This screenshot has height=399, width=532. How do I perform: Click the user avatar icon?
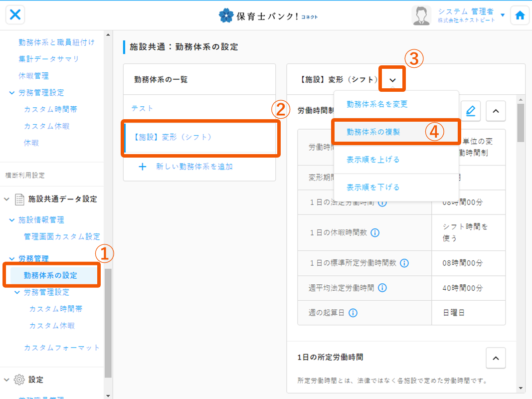pos(421,15)
